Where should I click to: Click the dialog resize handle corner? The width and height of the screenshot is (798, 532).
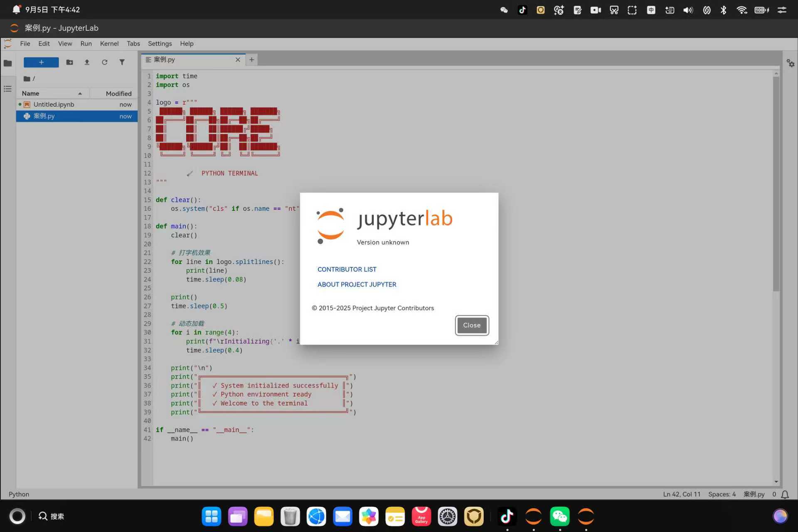click(x=496, y=342)
